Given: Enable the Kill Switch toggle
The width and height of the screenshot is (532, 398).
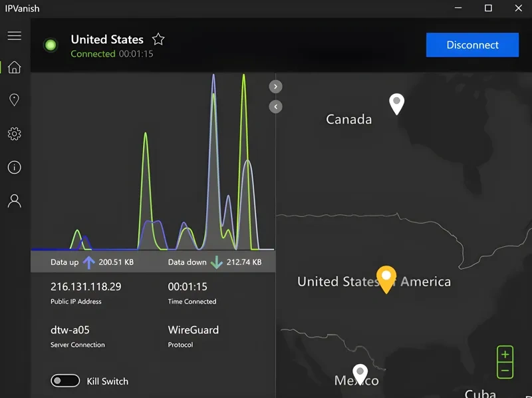Looking at the screenshot, I should 65,381.
